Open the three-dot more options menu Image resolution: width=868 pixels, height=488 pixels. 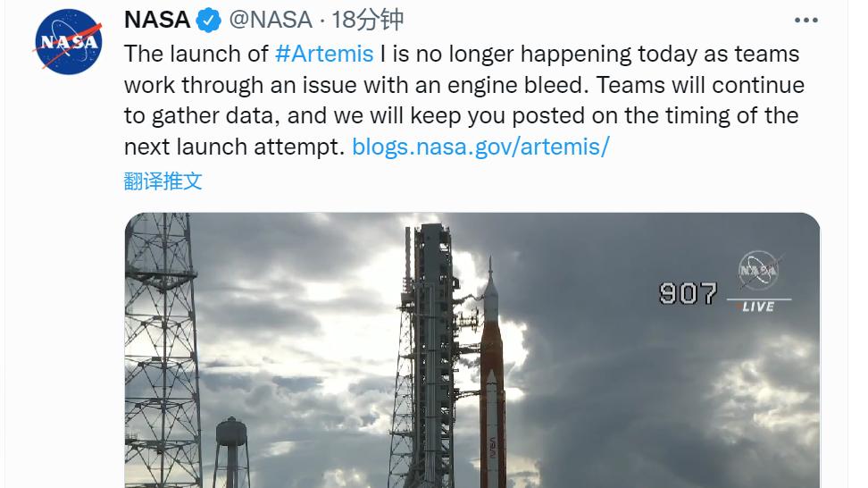[805, 21]
